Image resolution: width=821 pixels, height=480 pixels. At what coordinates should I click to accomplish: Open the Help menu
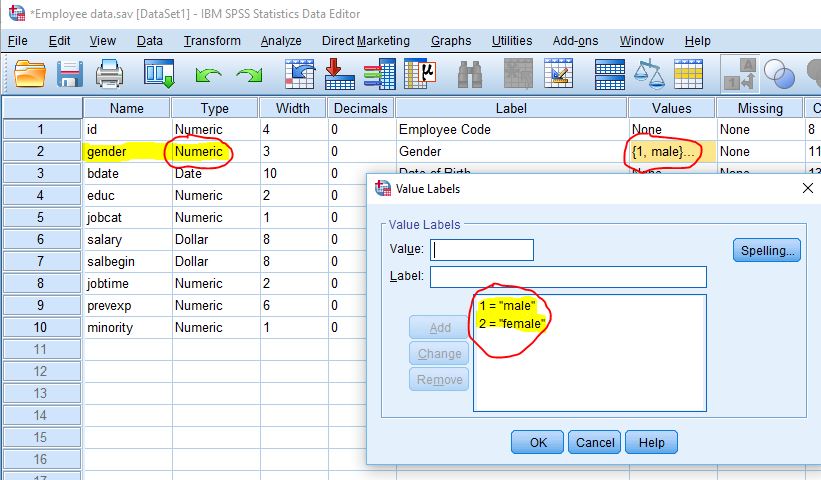point(697,41)
